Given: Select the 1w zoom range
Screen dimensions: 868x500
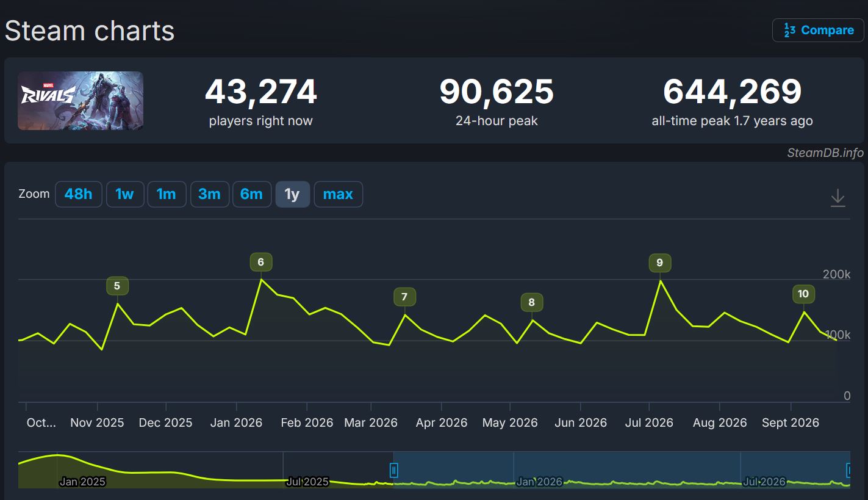Looking at the screenshot, I should [124, 194].
